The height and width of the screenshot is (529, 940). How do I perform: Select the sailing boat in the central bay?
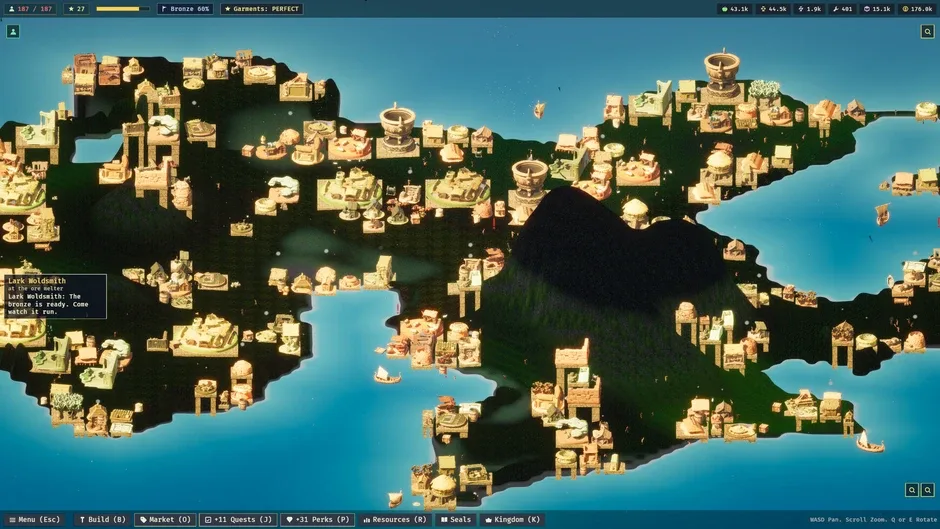click(387, 375)
